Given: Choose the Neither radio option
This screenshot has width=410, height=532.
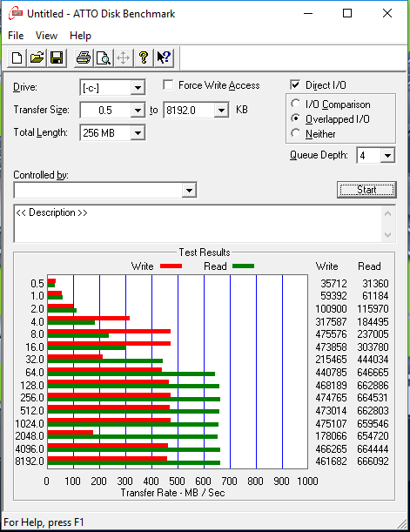Looking at the screenshot, I should pyautogui.click(x=296, y=133).
